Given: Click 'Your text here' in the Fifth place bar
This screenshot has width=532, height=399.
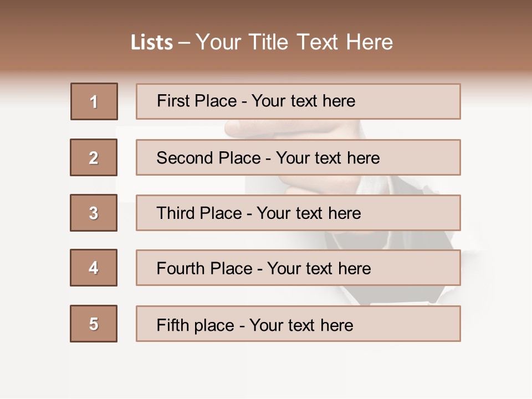Looking at the screenshot, I should point(301,325).
